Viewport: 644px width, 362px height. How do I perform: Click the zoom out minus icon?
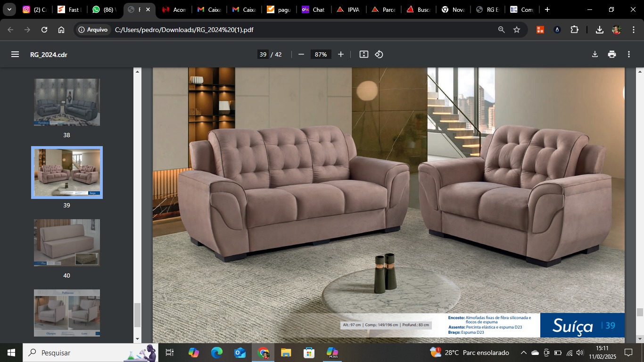(x=301, y=54)
